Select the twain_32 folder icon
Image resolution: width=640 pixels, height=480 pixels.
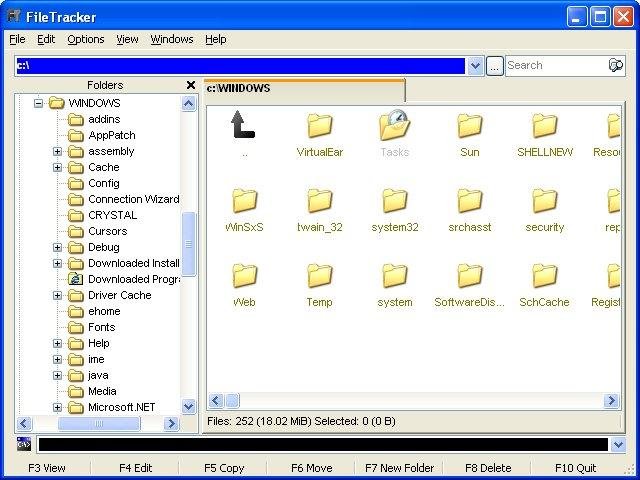[x=320, y=201]
